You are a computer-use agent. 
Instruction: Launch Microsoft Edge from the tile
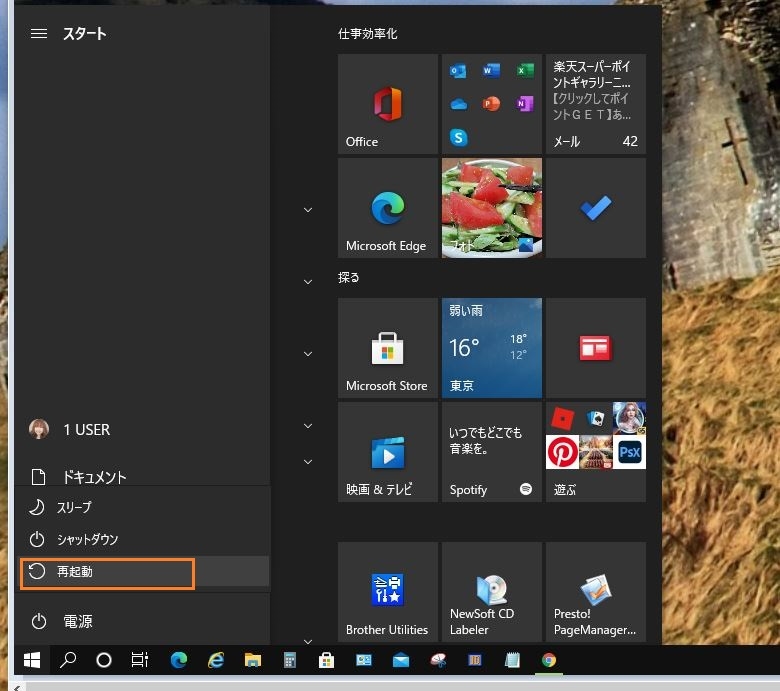point(388,208)
